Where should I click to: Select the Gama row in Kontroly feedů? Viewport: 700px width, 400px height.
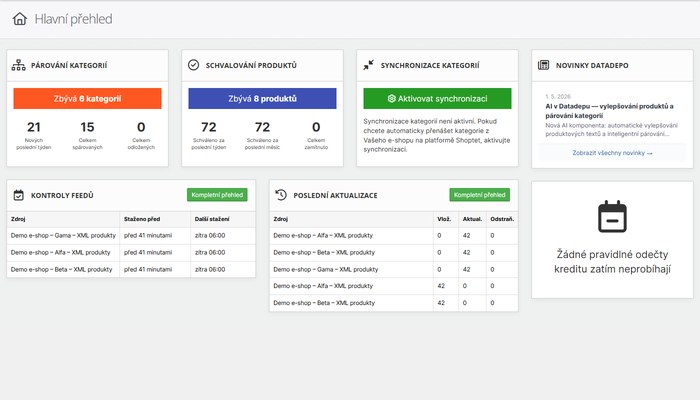(131, 235)
